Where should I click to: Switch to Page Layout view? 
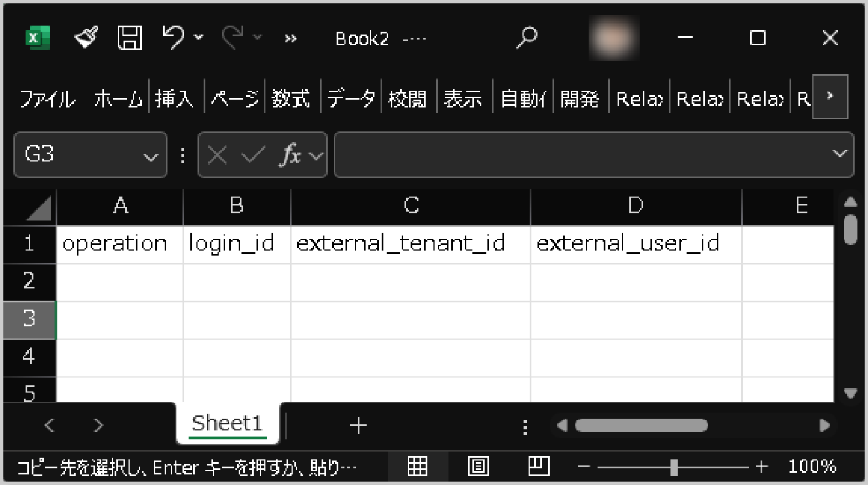coord(478,467)
